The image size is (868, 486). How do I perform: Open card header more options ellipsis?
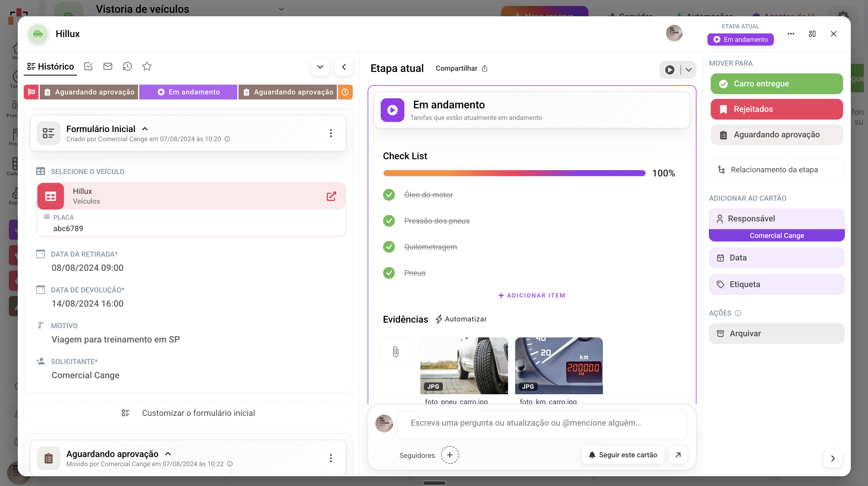pos(791,34)
